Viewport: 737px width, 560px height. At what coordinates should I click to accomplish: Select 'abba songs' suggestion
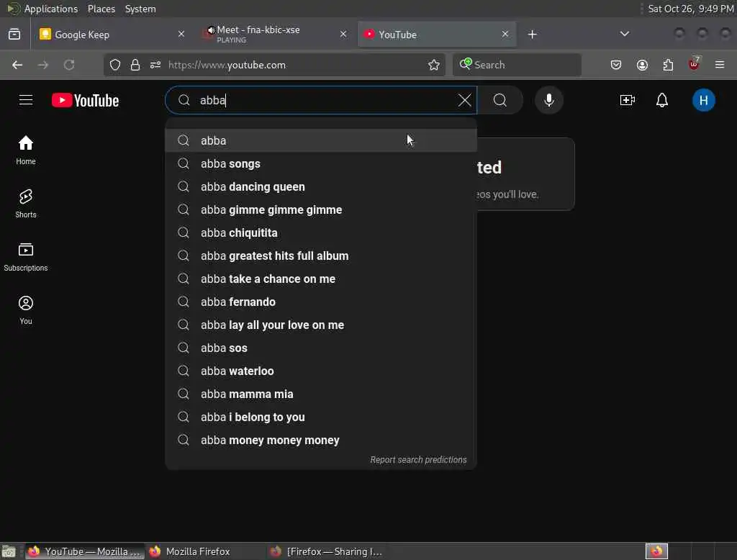coord(321,163)
